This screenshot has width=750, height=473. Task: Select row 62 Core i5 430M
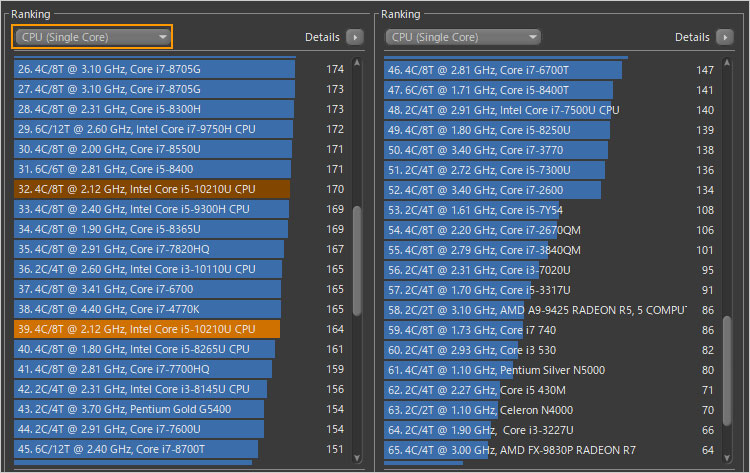tap(549, 390)
